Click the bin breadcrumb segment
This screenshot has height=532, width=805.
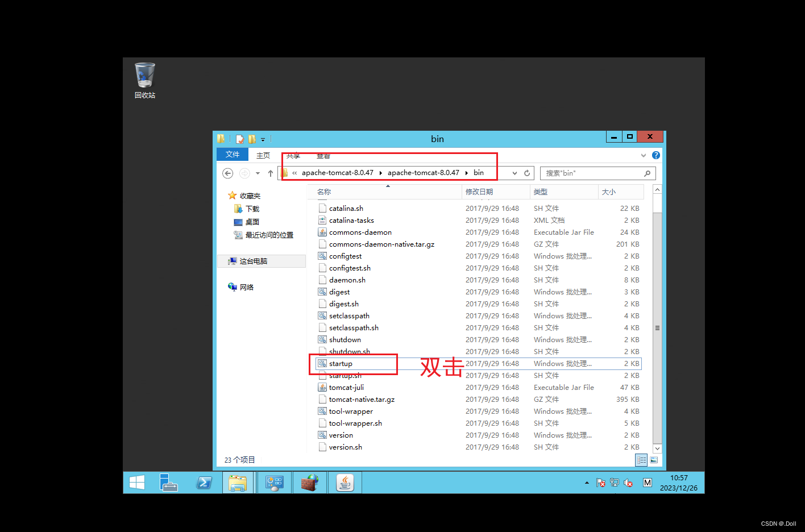pyautogui.click(x=479, y=173)
